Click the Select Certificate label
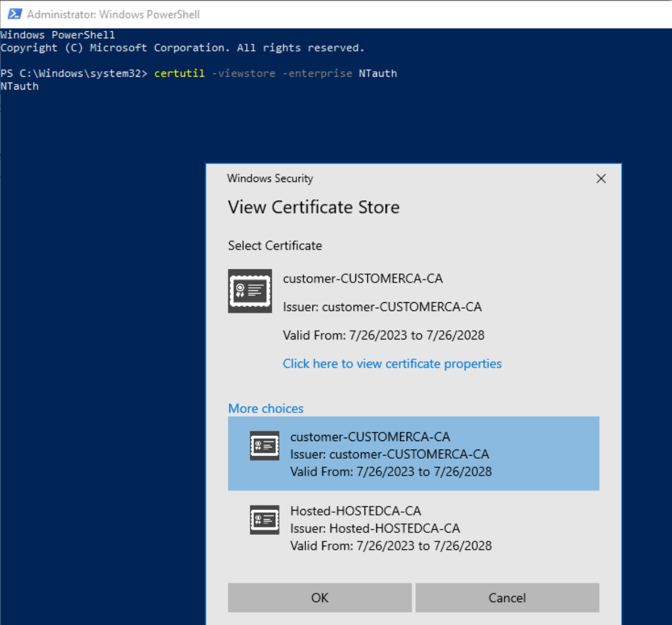The width and height of the screenshot is (672, 625). click(275, 246)
